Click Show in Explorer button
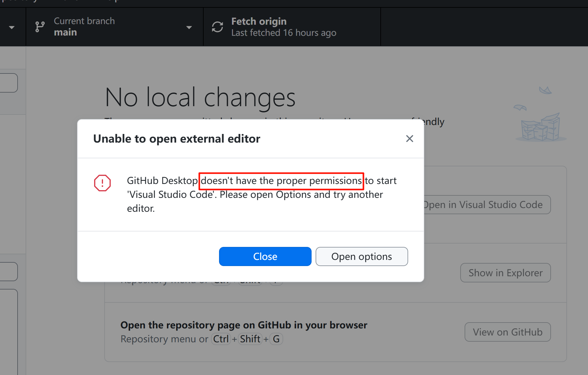The height and width of the screenshot is (375, 588). pyautogui.click(x=505, y=273)
